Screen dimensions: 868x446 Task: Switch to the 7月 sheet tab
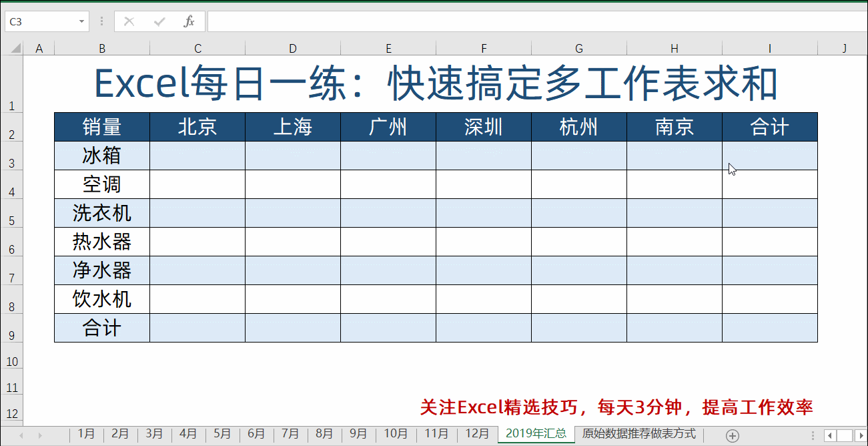click(291, 434)
